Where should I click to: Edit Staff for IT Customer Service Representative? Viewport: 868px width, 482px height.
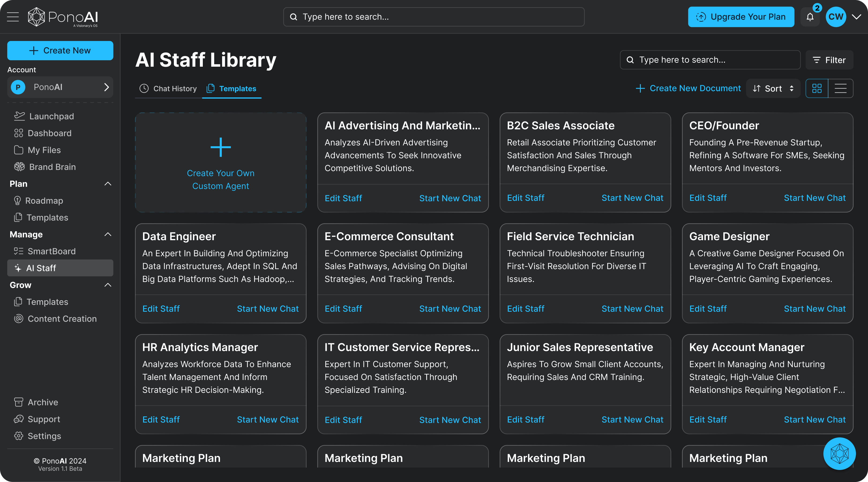coord(343,420)
